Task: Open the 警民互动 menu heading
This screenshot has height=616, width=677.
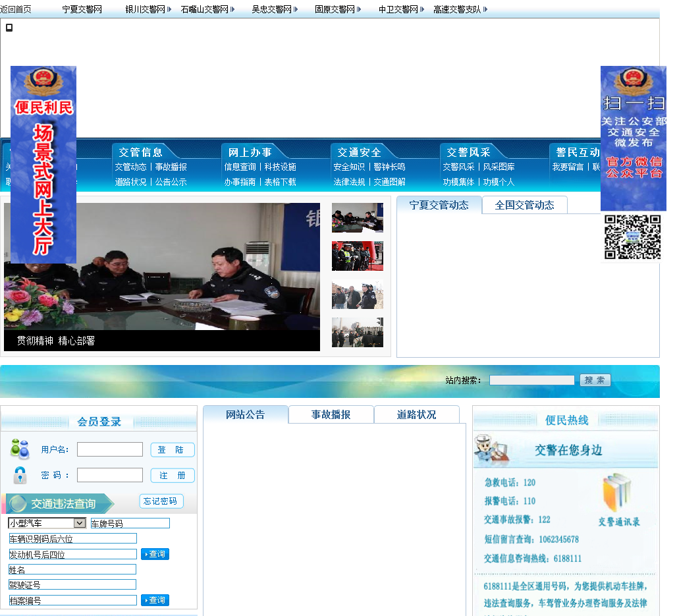Action: coord(578,152)
